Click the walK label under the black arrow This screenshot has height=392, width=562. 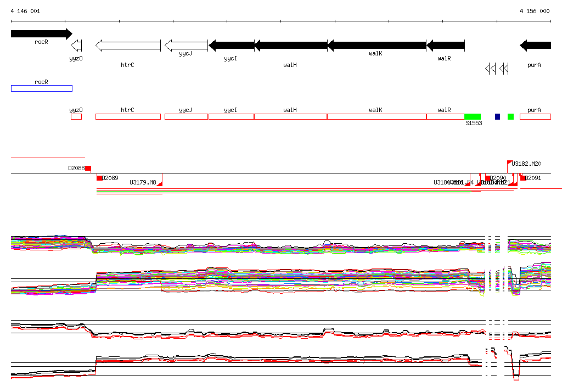click(375, 53)
